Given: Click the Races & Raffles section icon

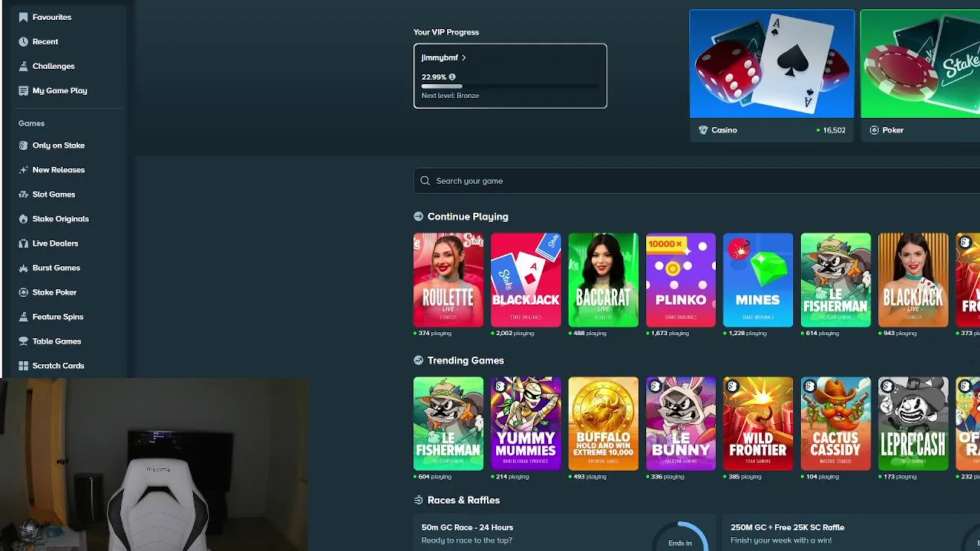Looking at the screenshot, I should (418, 500).
